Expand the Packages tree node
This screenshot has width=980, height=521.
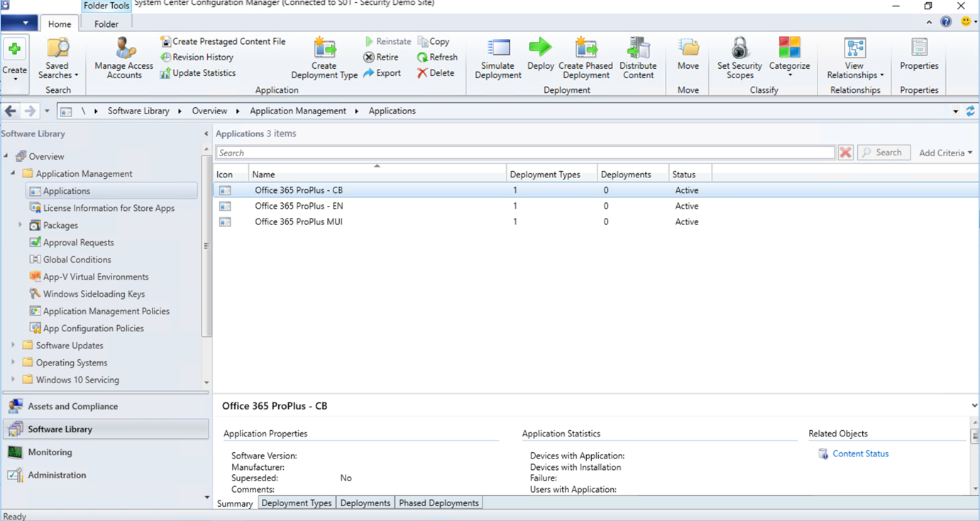point(20,225)
